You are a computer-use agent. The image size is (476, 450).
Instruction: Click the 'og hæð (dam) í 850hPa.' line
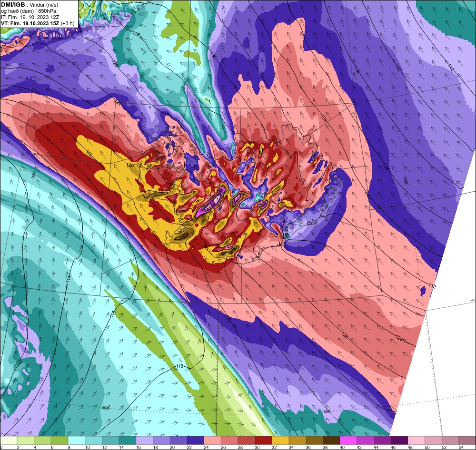pyautogui.click(x=30, y=11)
